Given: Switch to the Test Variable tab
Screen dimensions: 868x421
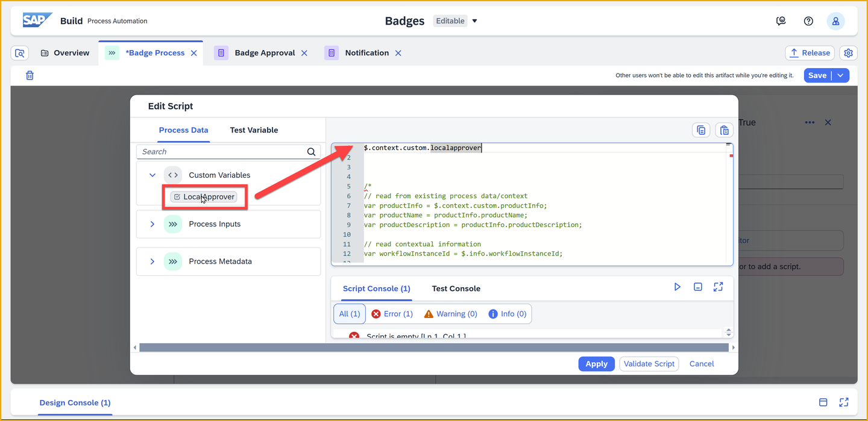Looking at the screenshot, I should 254,130.
